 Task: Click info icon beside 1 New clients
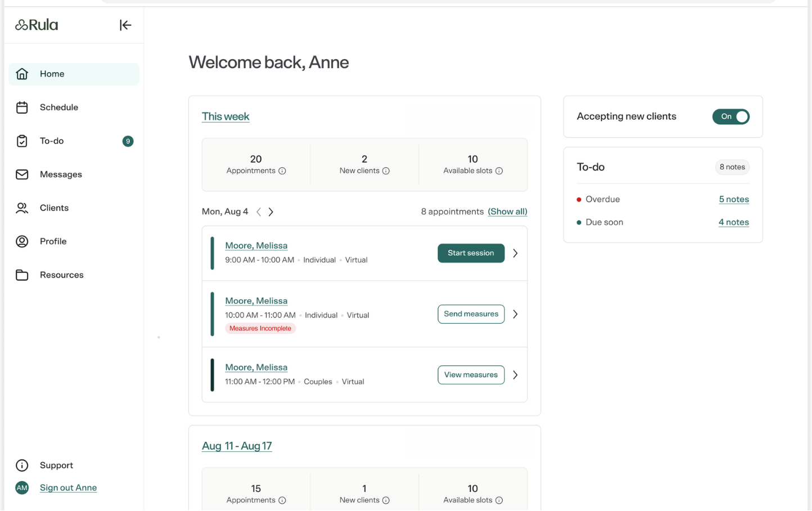pos(386,500)
